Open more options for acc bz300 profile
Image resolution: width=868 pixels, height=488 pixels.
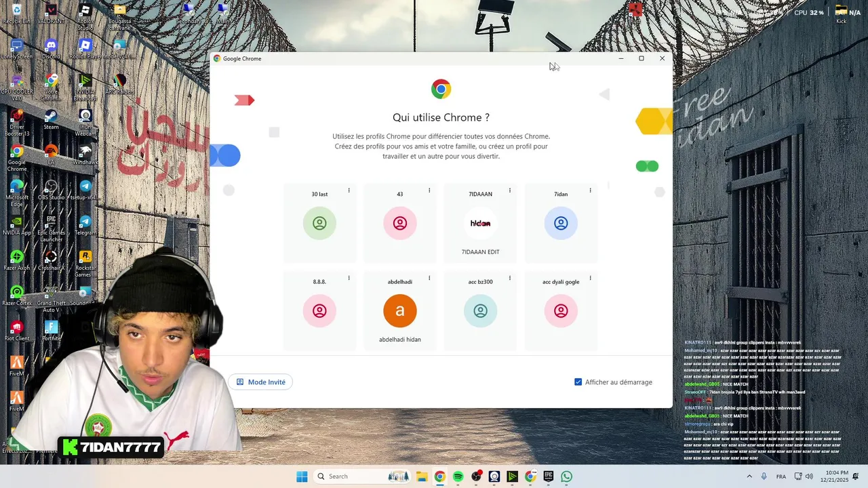[510, 278]
